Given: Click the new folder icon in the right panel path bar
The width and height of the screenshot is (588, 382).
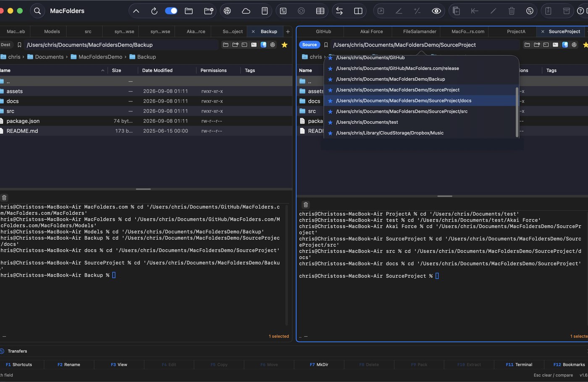Looking at the screenshot, I should point(537,45).
